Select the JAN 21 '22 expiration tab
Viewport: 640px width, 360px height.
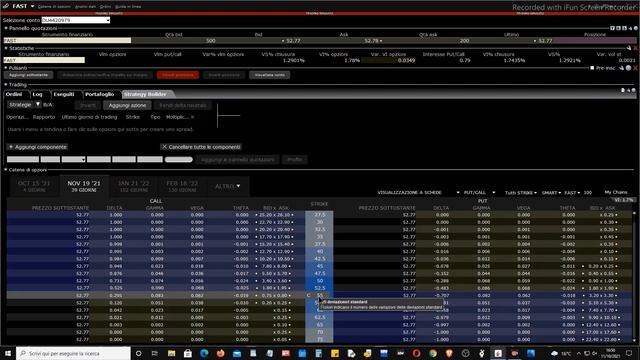tap(134, 186)
